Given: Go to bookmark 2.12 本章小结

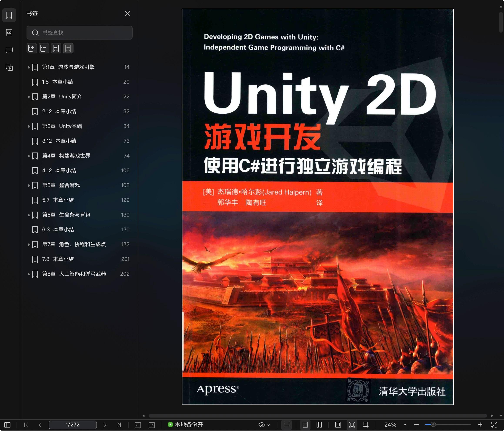Looking at the screenshot, I should click(x=80, y=111).
